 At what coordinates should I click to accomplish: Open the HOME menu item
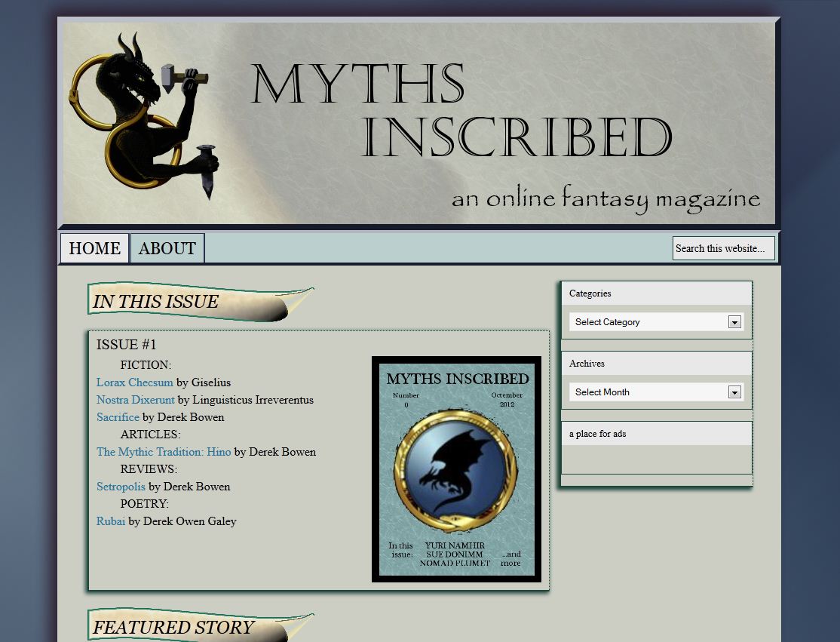click(x=94, y=248)
